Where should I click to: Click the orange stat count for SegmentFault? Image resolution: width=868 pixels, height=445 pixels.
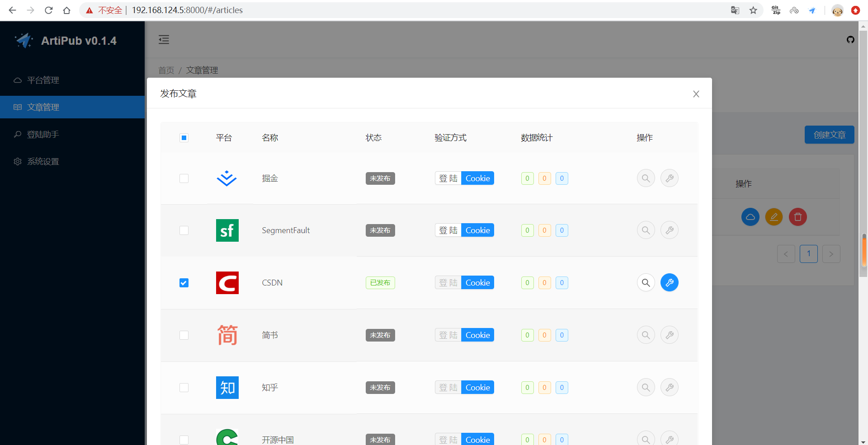point(545,230)
